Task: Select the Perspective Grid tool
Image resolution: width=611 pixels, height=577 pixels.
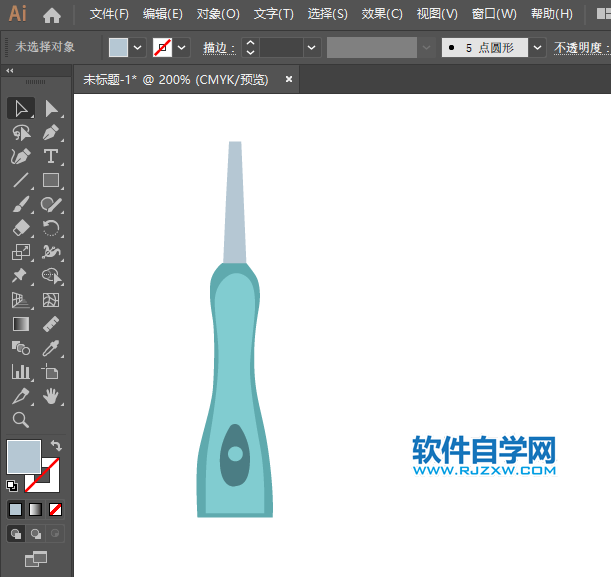Action: pyautogui.click(x=21, y=300)
